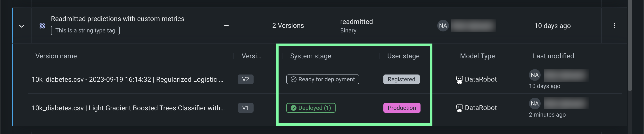Open the Light Gradient Boosted Trees version
The height and width of the screenshot is (134, 644).
click(128, 108)
